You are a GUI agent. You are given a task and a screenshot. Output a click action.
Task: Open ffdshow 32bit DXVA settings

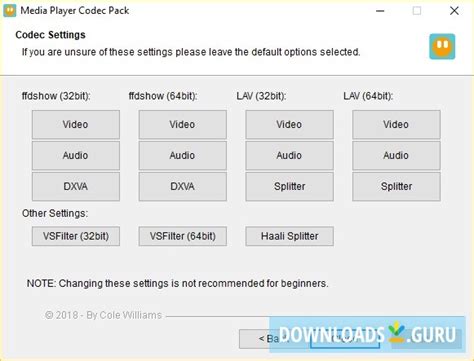click(76, 186)
